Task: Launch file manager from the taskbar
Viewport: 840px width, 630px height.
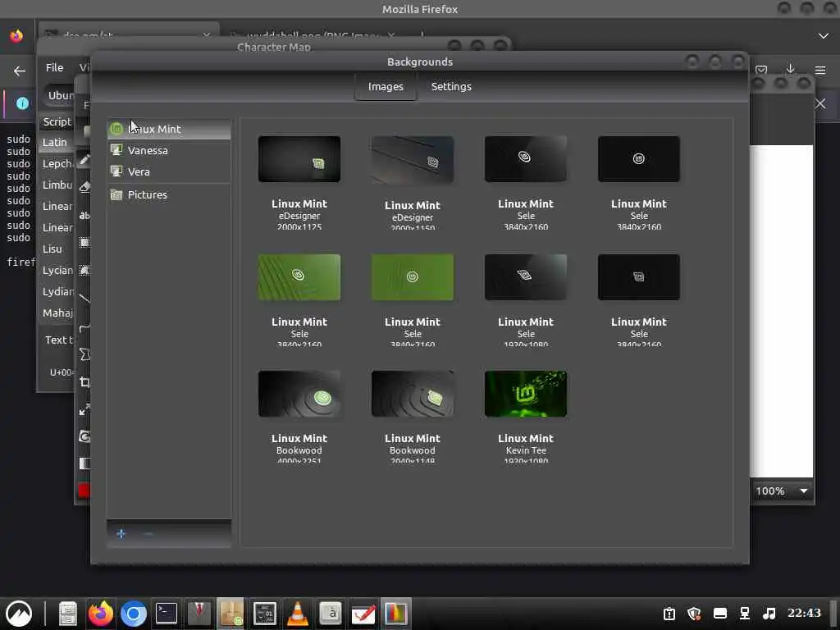Action: [67, 614]
